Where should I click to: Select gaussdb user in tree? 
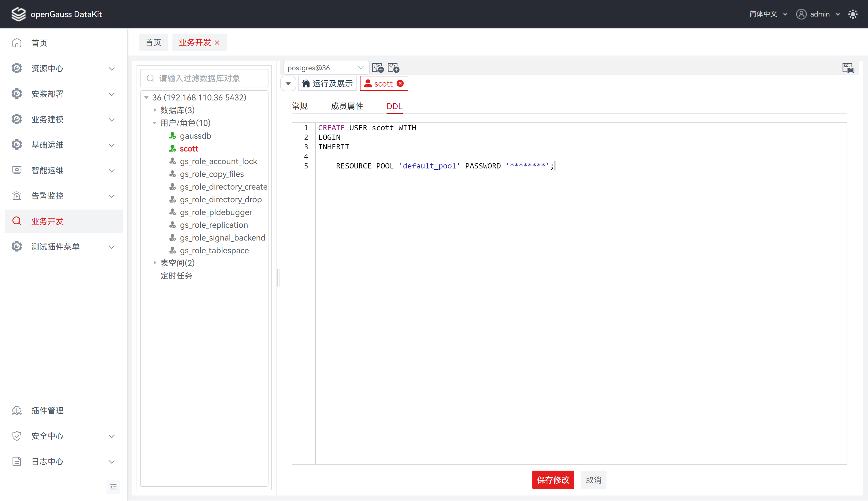[195, 136]
